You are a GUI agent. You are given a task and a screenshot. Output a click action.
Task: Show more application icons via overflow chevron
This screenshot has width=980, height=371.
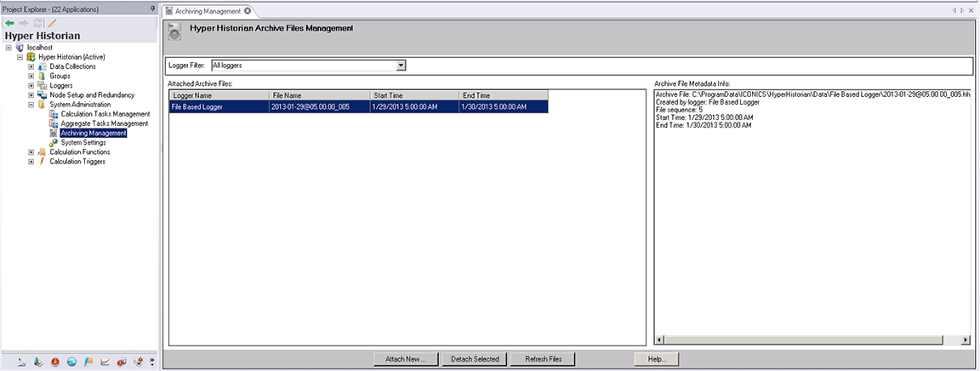click(151, 362)
